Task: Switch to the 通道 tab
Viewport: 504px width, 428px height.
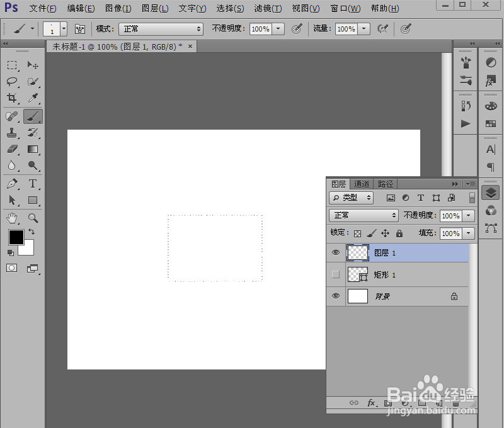Action: click(362, 184)
